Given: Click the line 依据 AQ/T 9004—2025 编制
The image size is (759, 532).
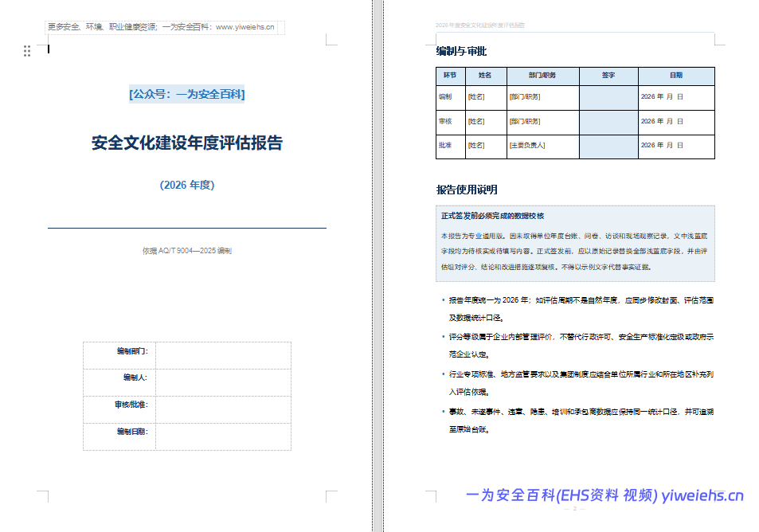Looking at the screenshot, I should [187, 251].
